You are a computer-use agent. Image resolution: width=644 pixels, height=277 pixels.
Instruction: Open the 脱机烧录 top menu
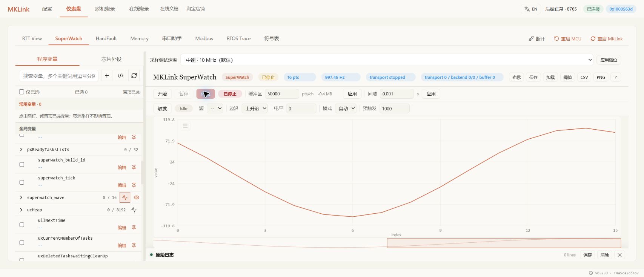click(105, 9)
